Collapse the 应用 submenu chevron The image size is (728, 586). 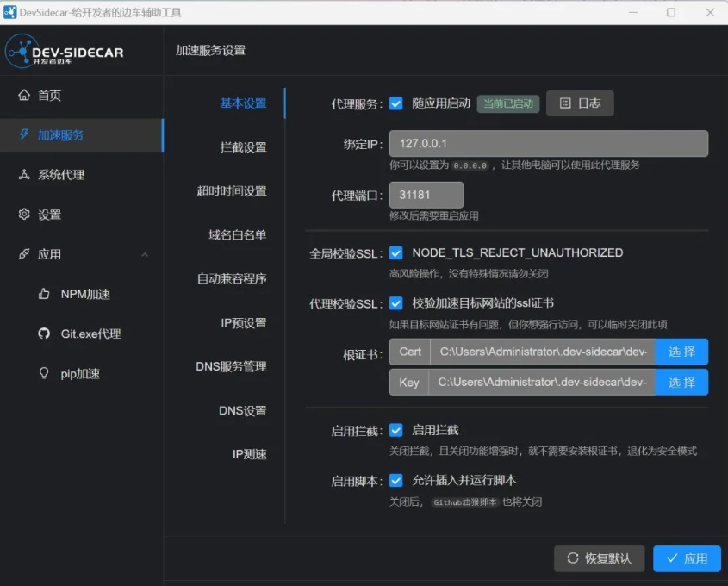[x=145, y=254]
